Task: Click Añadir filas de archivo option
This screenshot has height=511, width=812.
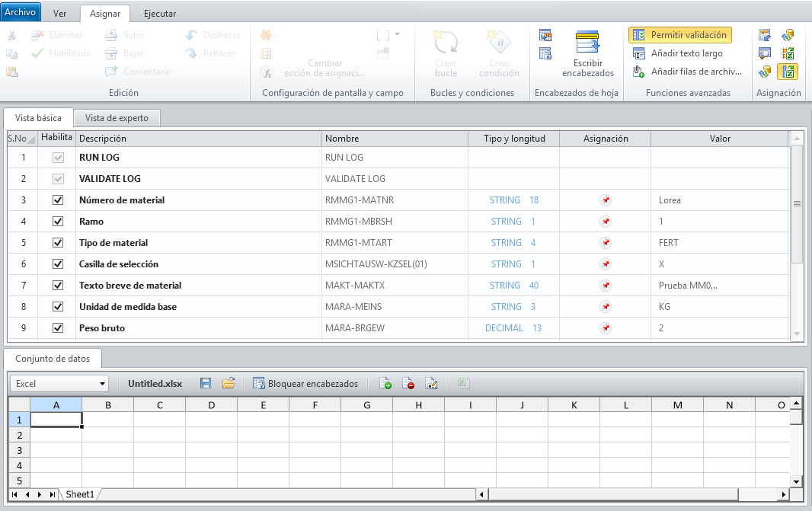Action: tap(687, 72)
